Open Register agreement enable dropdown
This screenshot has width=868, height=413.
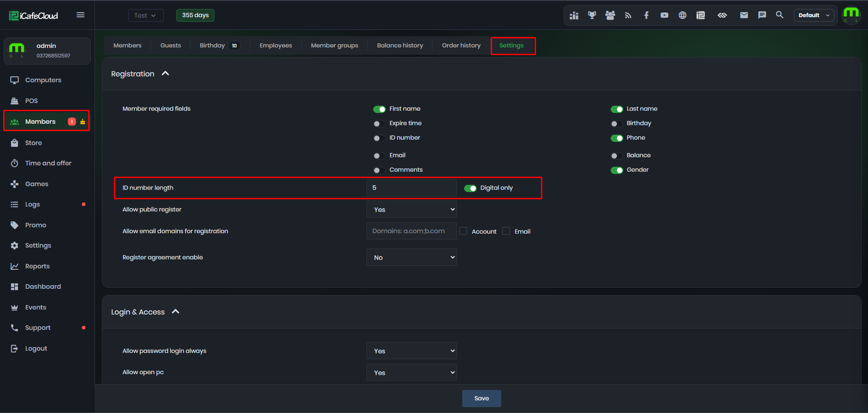click(412, 257)
